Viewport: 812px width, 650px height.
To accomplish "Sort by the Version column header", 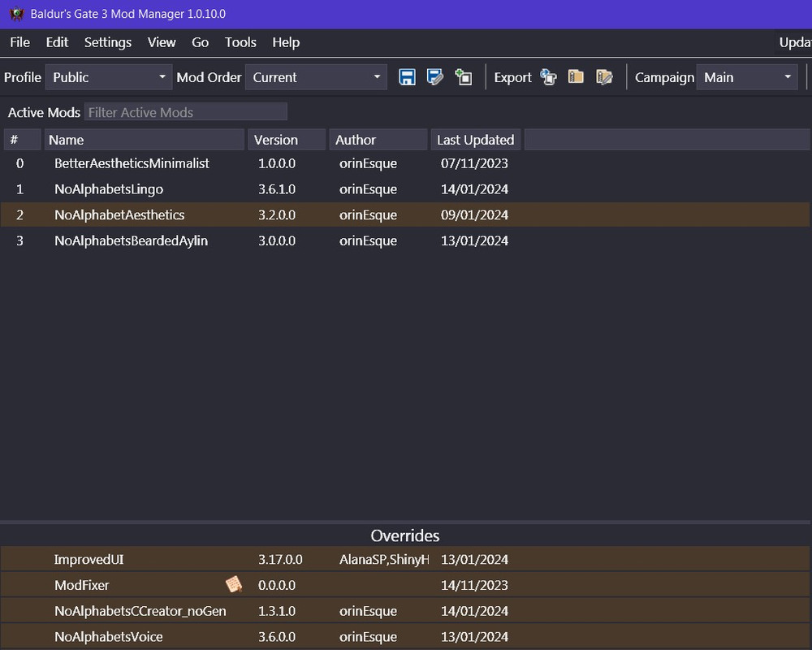I will tap(287, 140).
